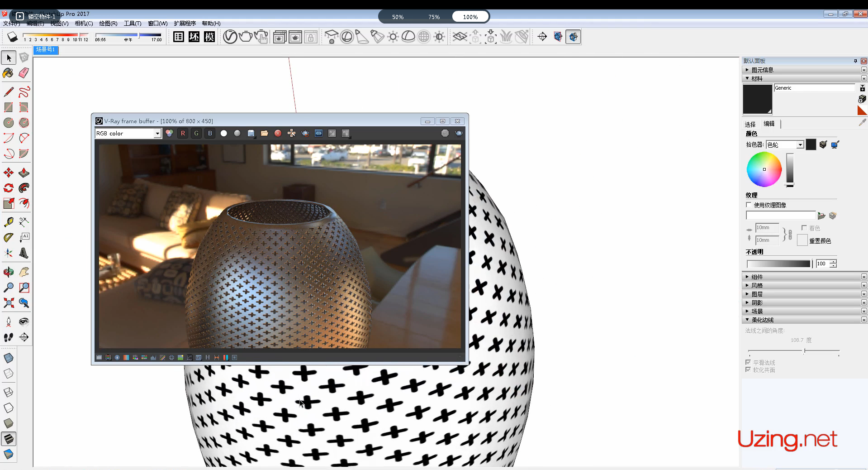Viewport: 868px width, 470px height.
Task: Enable the 使用纹理图像 checkbox
Action: 749,205
